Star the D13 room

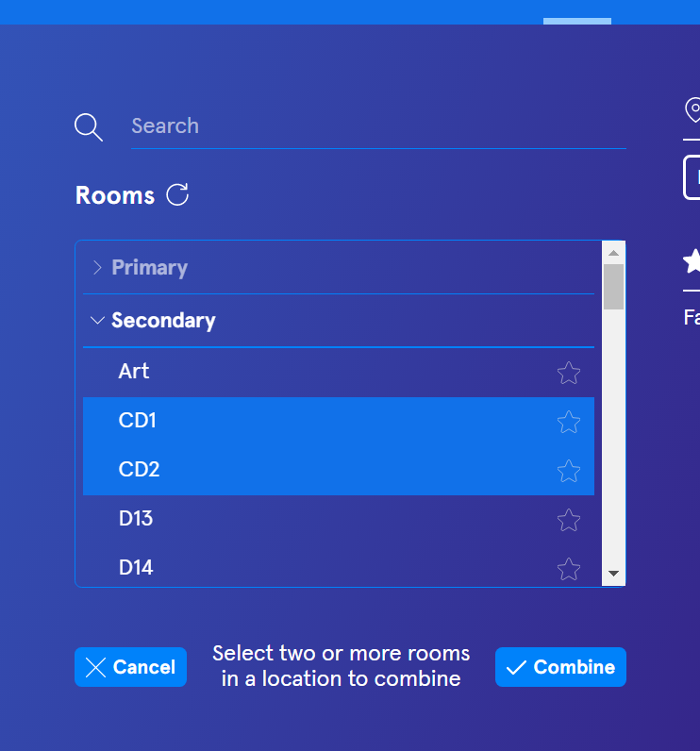coord(568,520)
